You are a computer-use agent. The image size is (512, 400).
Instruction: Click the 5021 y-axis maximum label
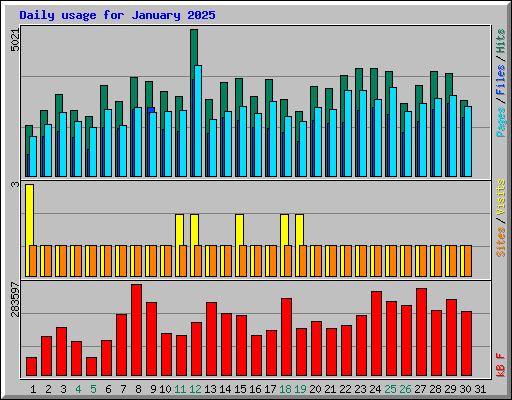coord(15,40)
